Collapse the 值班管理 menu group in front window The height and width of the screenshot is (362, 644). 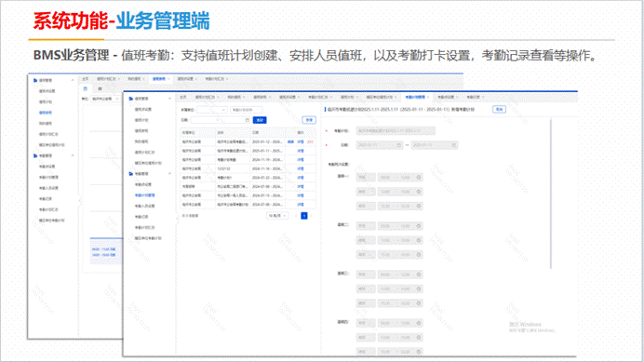coord(169,99)
